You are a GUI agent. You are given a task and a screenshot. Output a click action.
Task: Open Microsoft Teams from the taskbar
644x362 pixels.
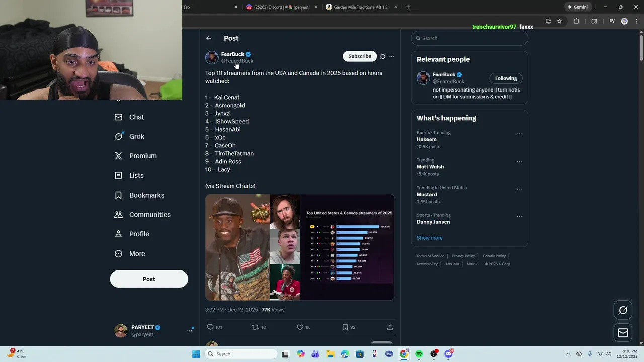pos(315,354)
